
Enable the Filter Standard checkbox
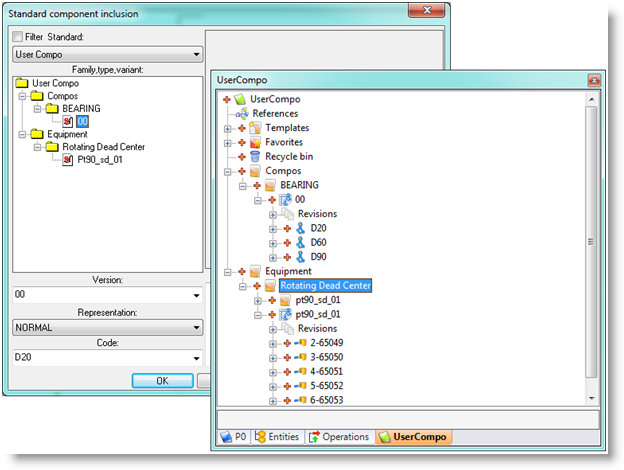click(15, 37)
